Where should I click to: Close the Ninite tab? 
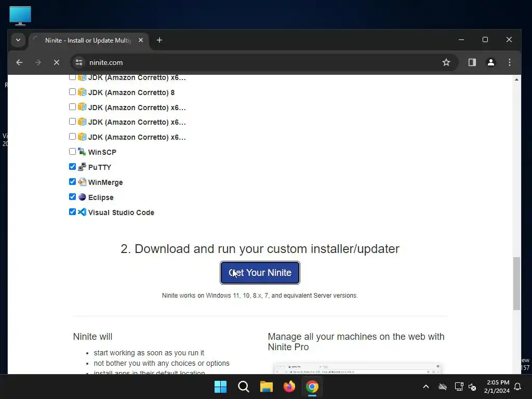[x=141, y=40]
